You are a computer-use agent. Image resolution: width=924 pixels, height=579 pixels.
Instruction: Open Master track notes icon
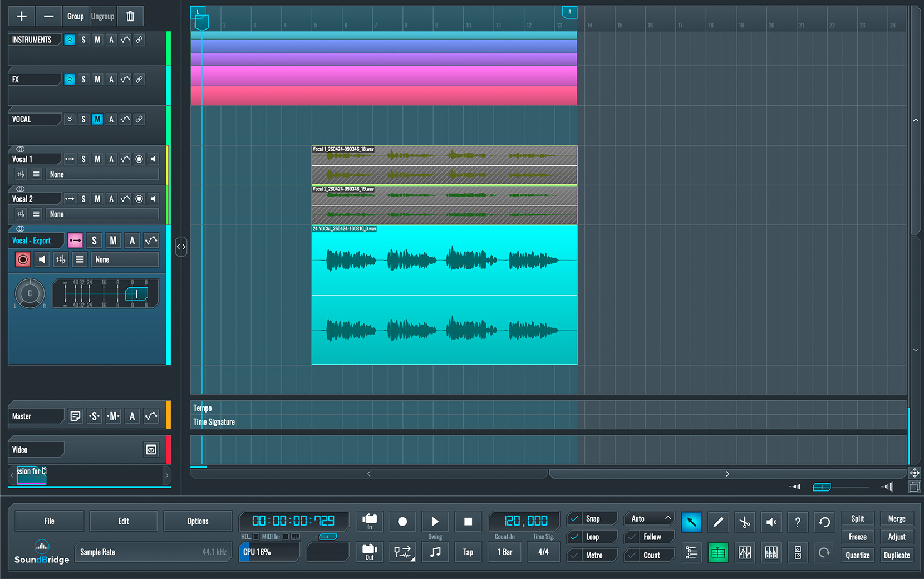coord(75,416)
